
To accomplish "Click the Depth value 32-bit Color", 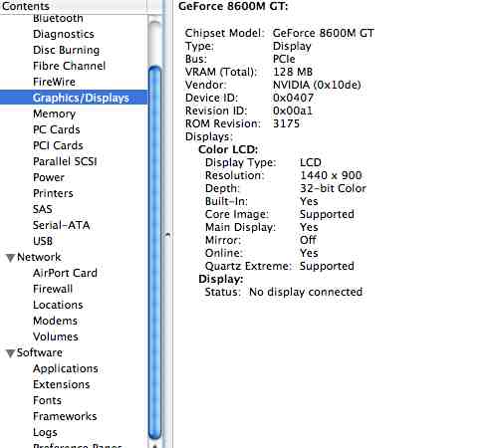I will click(333, 188).
